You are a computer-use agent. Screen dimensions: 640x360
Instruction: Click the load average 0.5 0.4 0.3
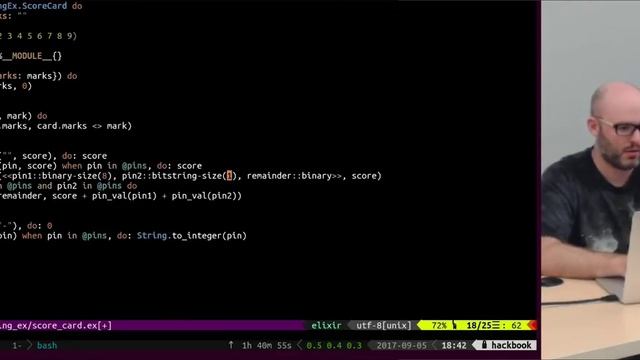pos(334,345)
